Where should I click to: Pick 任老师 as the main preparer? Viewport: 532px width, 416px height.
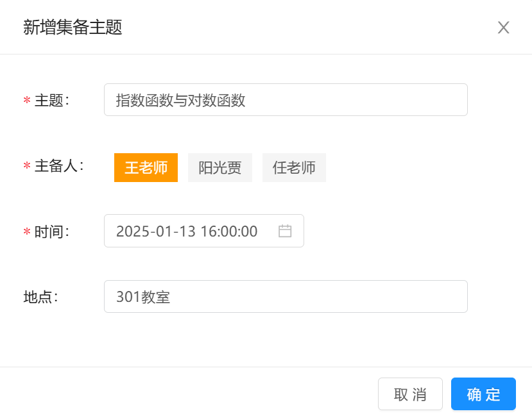pos(294,168)
